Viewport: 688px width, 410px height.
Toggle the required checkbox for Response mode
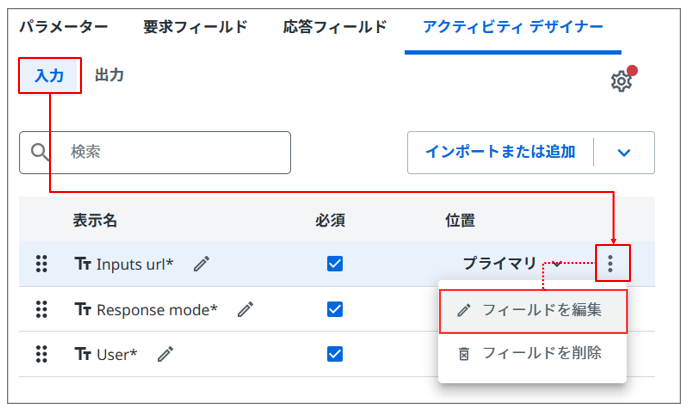[335, 309]
